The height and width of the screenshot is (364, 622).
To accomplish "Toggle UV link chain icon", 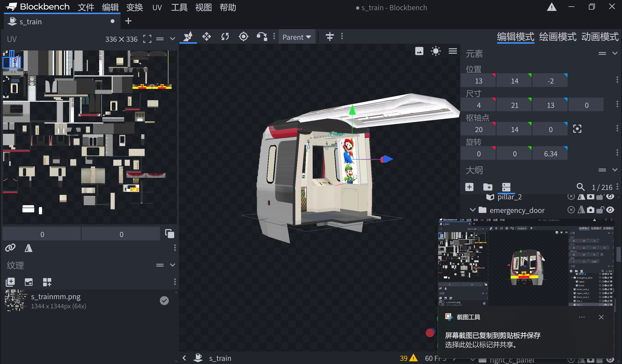I will point(10,248).
